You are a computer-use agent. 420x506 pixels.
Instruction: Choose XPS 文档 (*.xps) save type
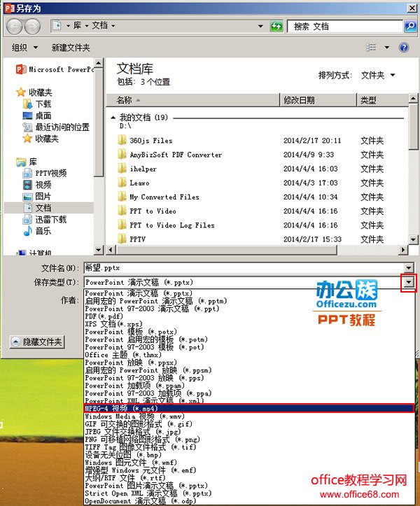tap(249, 324)
